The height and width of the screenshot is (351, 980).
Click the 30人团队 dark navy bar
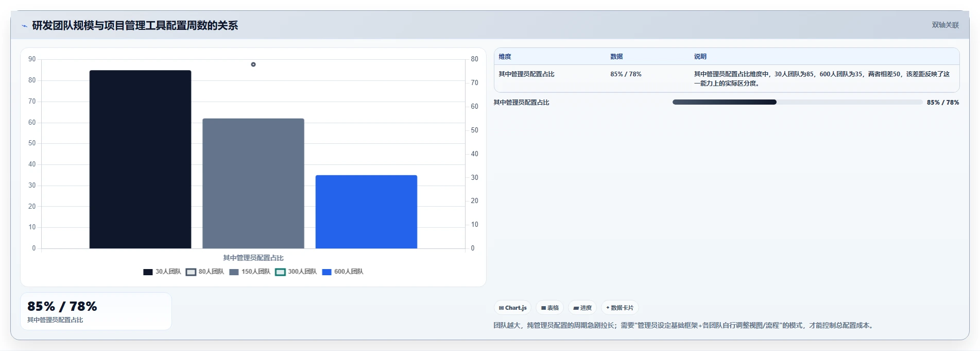pos(140,159)
